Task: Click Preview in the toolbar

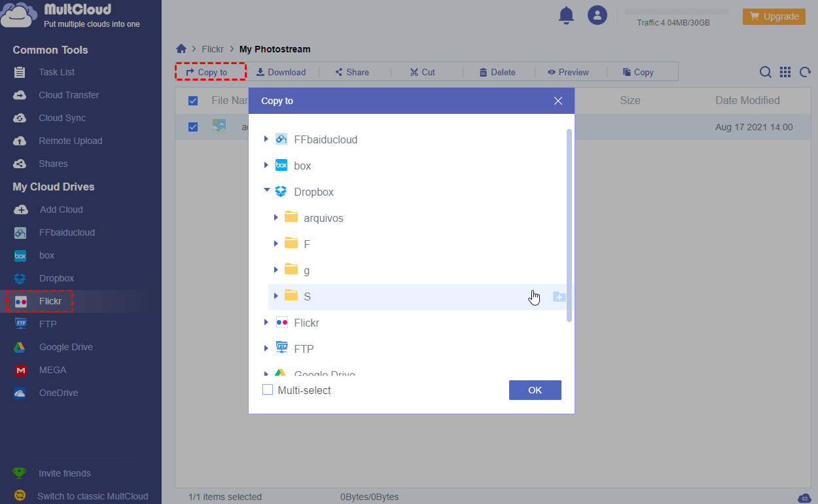Action: coord(569,72)
